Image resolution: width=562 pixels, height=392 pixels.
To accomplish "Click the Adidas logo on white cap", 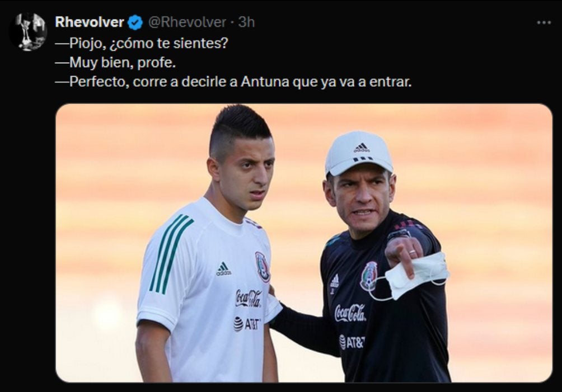I will (x=361, y=147).
